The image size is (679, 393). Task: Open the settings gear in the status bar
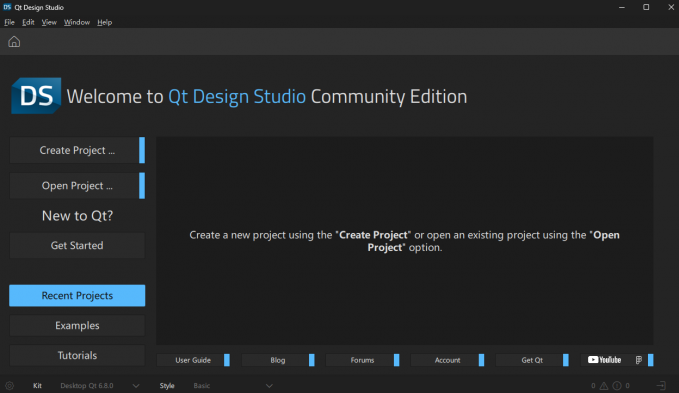pyautogui.click(x=10, y=385)
